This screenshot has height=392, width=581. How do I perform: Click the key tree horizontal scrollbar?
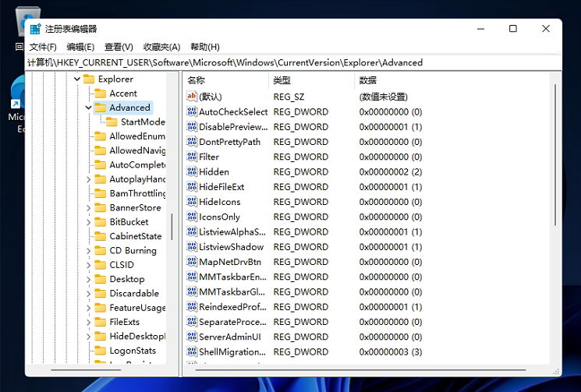pyautogui.click(x=86, y=369)
